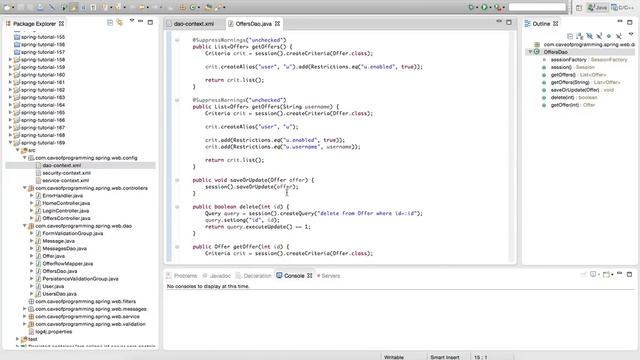Open the Problems tab

(x=182, y=276)
